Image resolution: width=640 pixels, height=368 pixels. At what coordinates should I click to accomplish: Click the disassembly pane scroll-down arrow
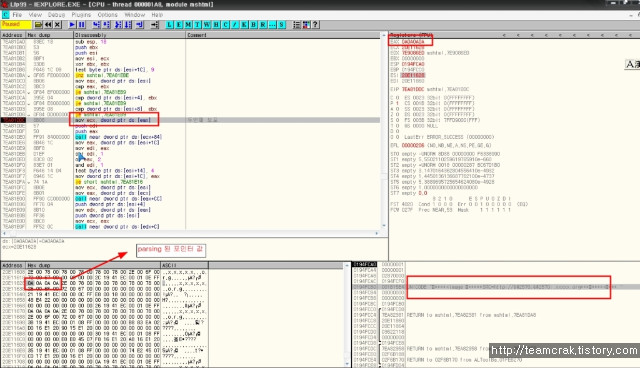click(x=384, y=226)
